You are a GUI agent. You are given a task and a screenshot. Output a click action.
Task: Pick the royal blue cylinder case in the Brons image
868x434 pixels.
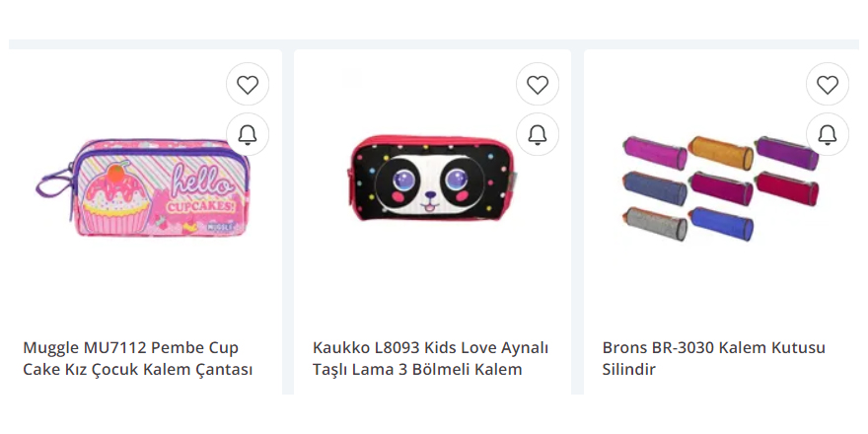(720, 223)
